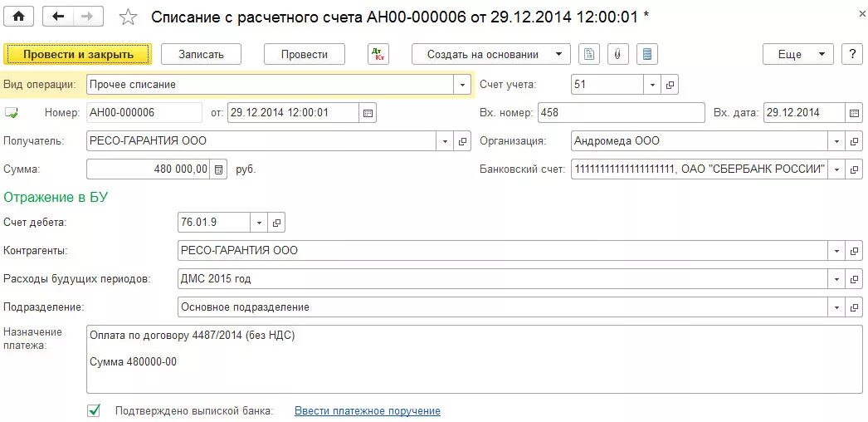868x422 pixels.
Task: Click the Вх. дата field value
Action: click(x=804, y=113)
